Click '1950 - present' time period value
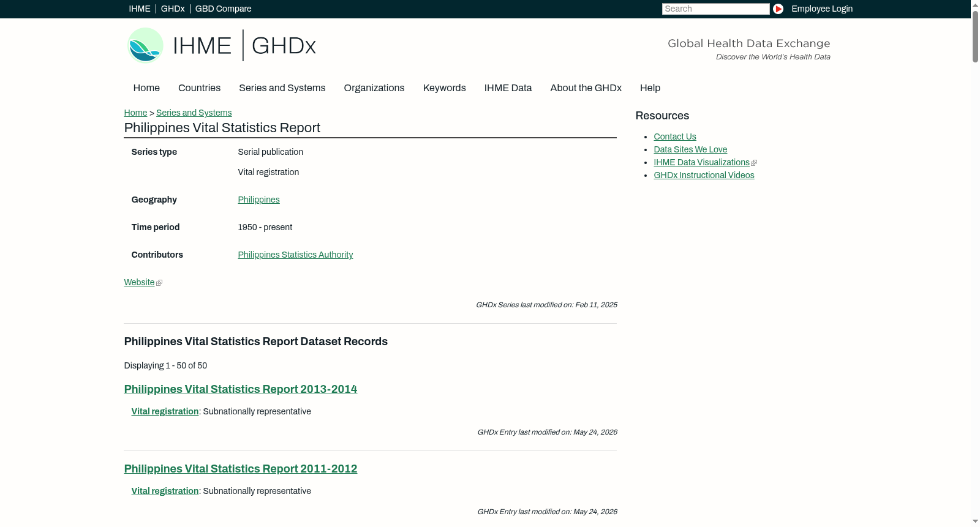 pyautogui.click(x=265, y=227)
